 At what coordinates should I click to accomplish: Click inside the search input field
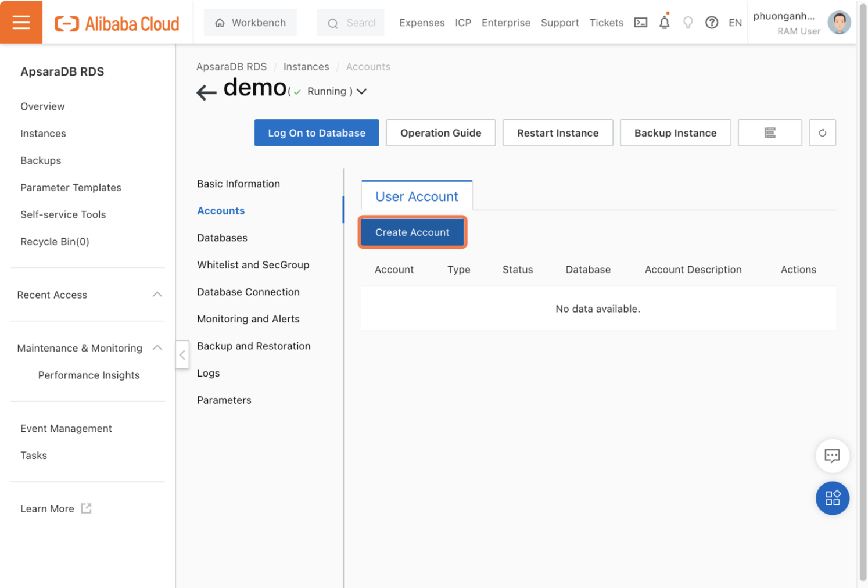pyautogui.click(x=354, y=23)
